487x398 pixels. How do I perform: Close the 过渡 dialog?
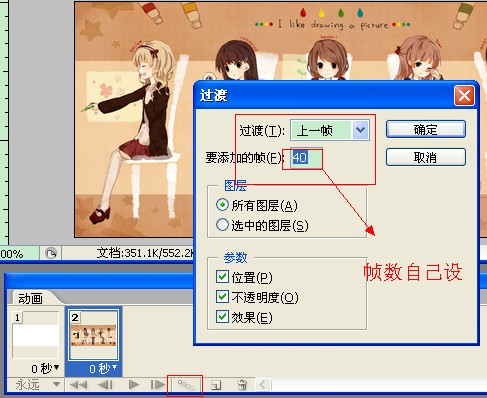[x=464, y=96]
